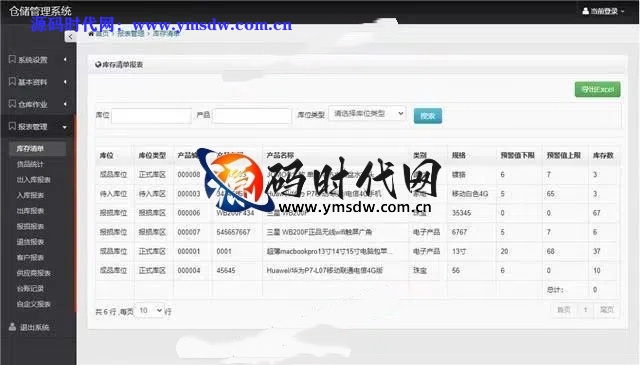This screenshot has height=365, width=640.
Task: Click the 基本资料 bookmark icon
Action: [12, 82]
